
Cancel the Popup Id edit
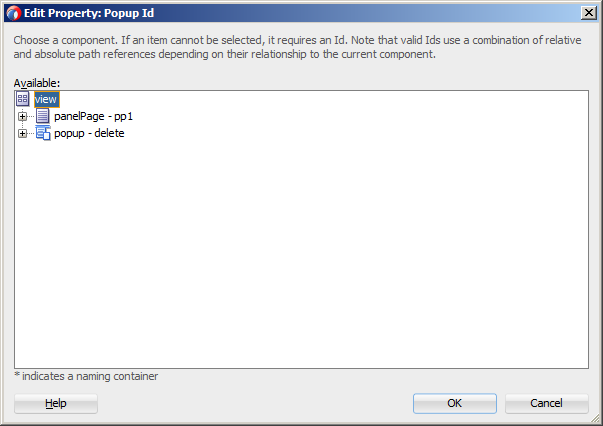(546, 404)
